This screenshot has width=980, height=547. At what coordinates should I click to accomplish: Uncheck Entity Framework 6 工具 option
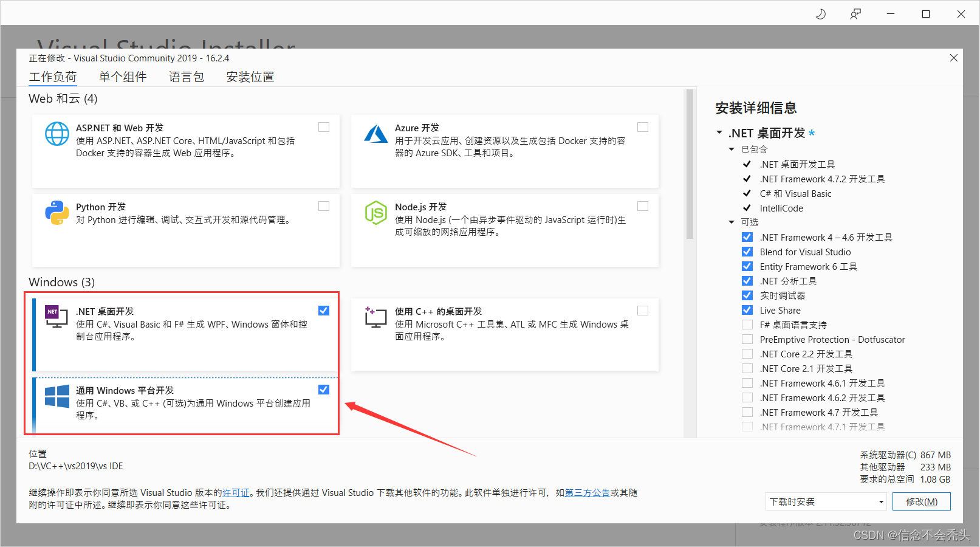(747, 266)
